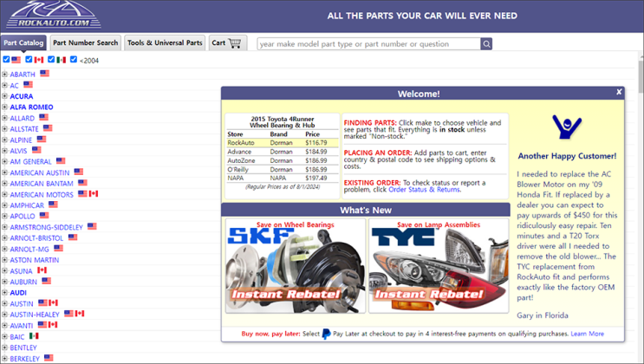This screenshot has width=644, height=364.
Task: Click the Canada flag beside AUSTIN-HEALEY
Action: 80,314
